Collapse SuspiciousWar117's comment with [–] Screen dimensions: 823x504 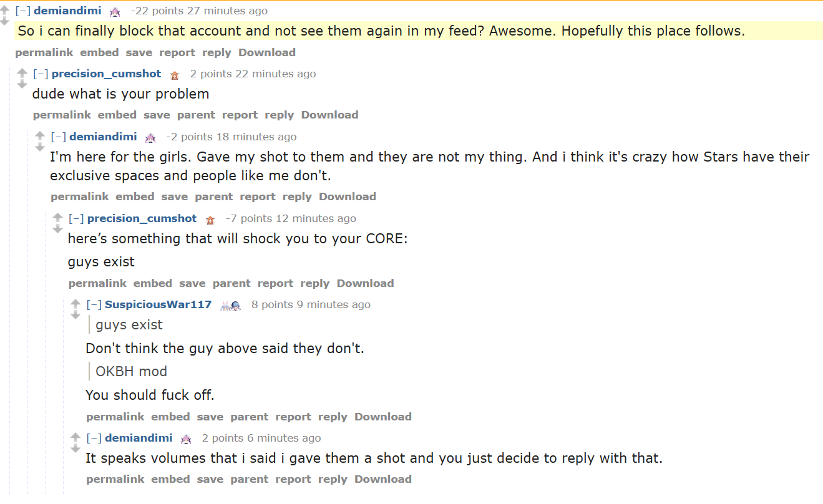pyautogui.click(x=94, y=304)
